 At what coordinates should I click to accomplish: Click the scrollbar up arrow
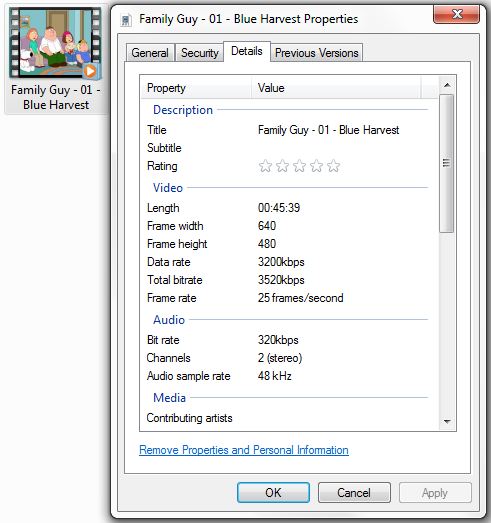(447, 85)
